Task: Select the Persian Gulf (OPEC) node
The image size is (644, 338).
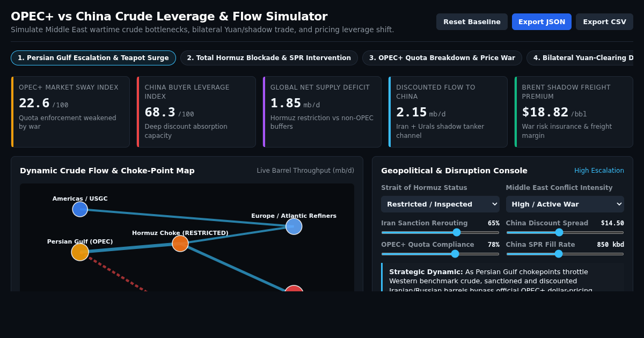Action: (80, 252)
